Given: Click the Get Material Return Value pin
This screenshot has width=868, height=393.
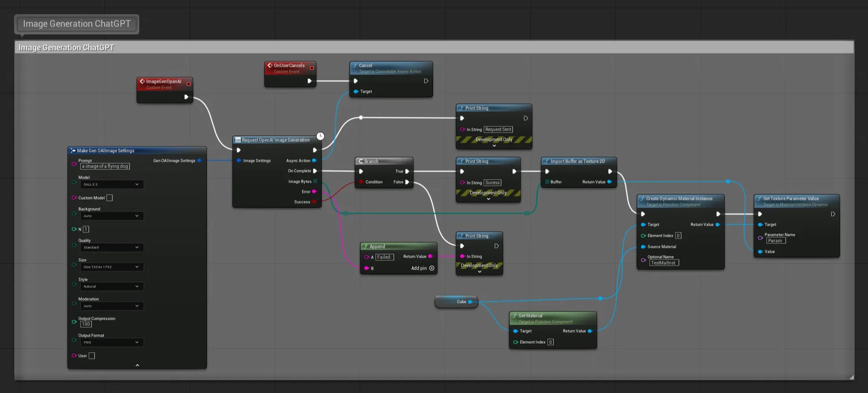Looking at the screenshot, I should [590, 331].
